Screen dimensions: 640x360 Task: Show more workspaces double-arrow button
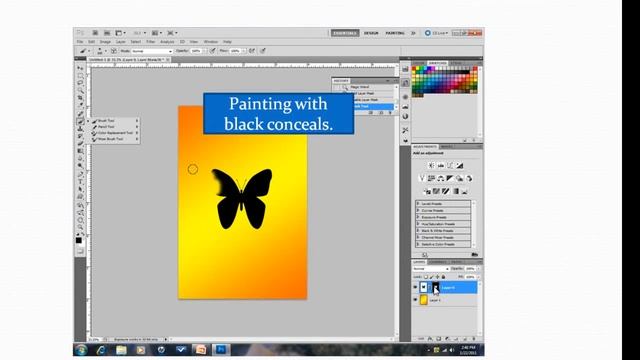click(413, 33)
